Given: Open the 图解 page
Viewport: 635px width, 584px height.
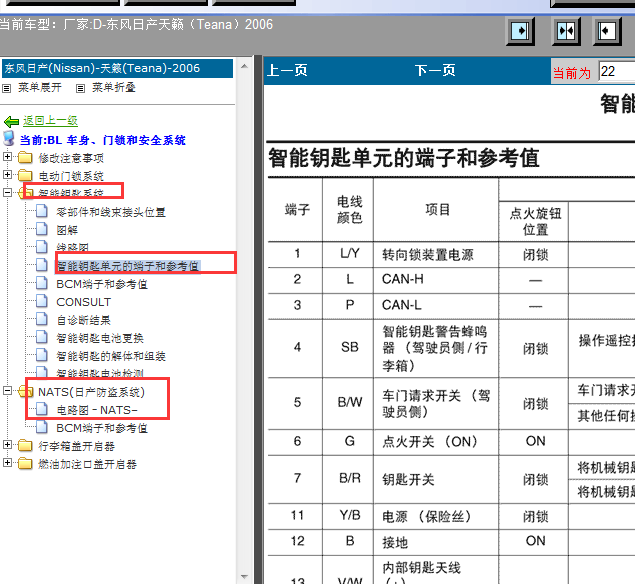Looking at the screenshot, I should click(x=67, y=230).
